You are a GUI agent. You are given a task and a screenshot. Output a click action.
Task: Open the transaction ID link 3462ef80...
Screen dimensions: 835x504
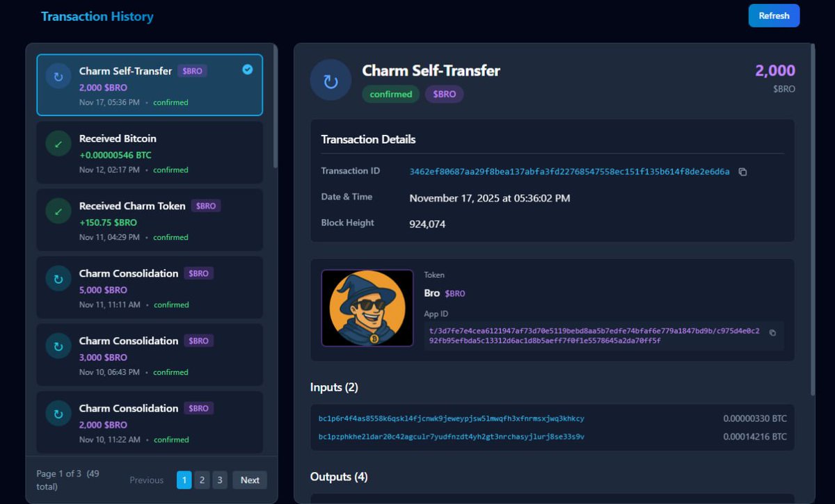click(569, 172)
